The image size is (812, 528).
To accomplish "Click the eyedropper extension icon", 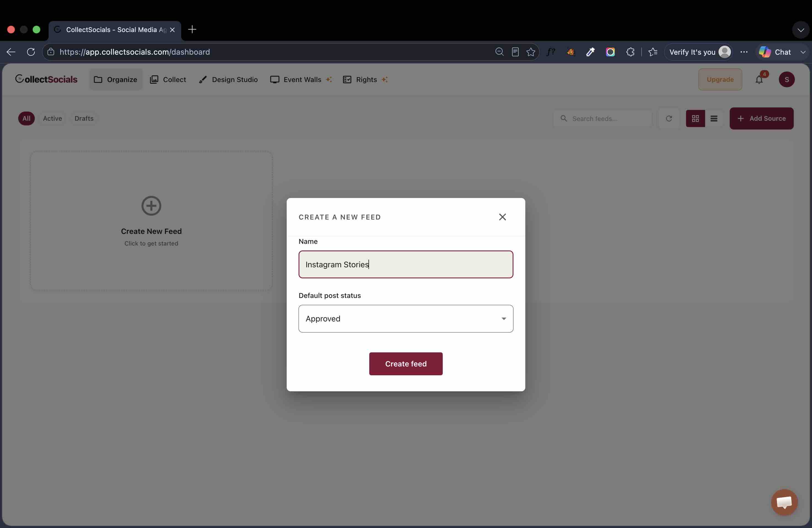I will [590, 52].
